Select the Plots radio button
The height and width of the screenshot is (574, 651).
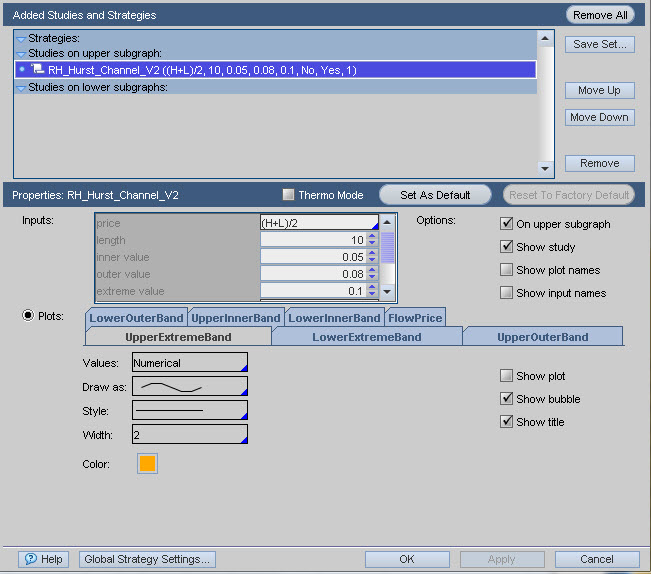28,316
